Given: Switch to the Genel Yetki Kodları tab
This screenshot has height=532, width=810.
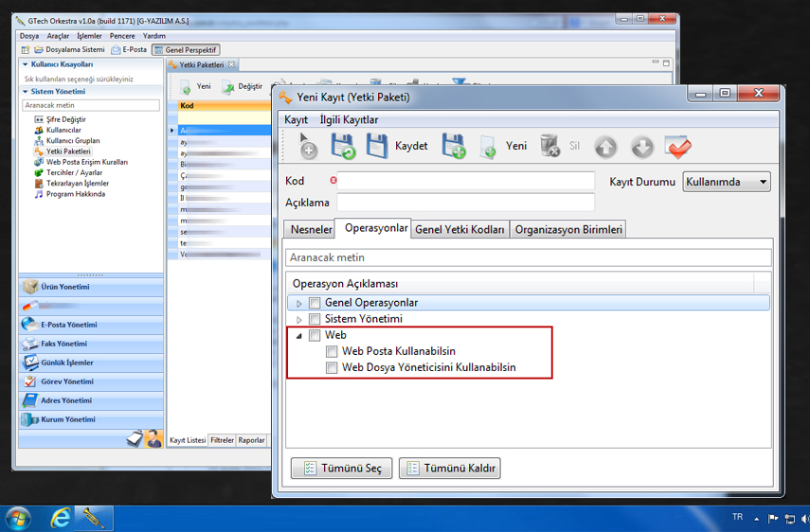Looking at the screenshot, I should (459, 229).
